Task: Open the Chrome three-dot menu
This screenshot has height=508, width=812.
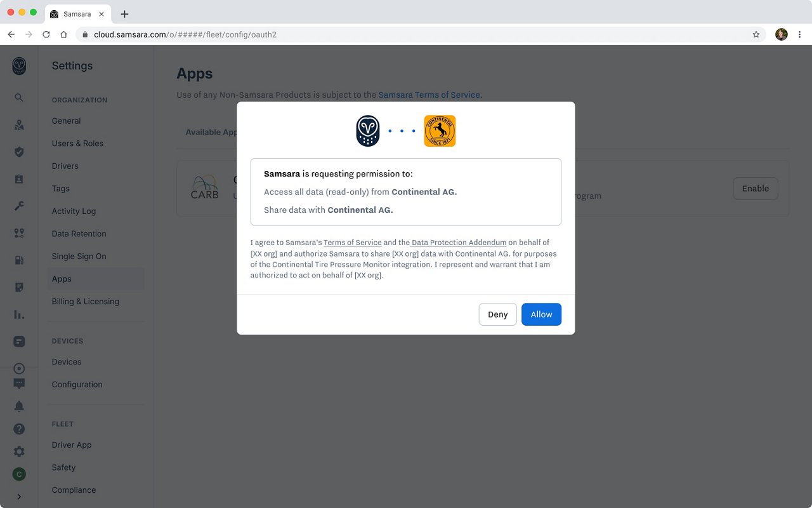Action: [x=800, y=34]
